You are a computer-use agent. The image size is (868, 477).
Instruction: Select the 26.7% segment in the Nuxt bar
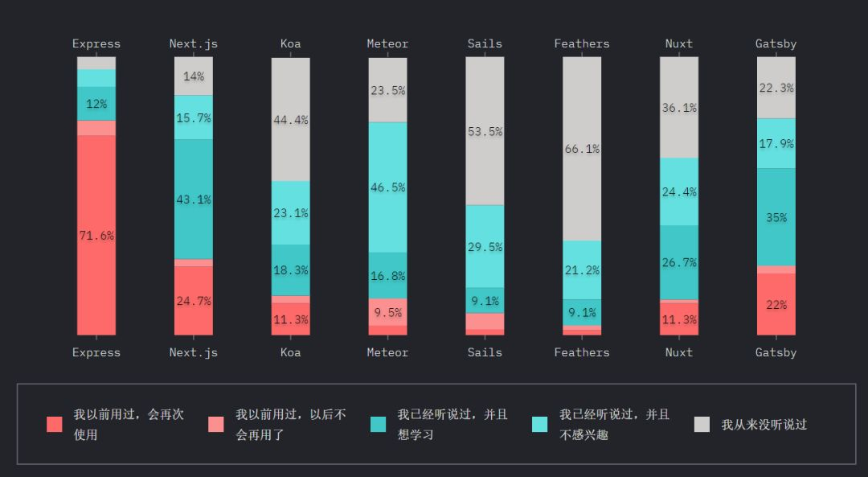point(679,262)
